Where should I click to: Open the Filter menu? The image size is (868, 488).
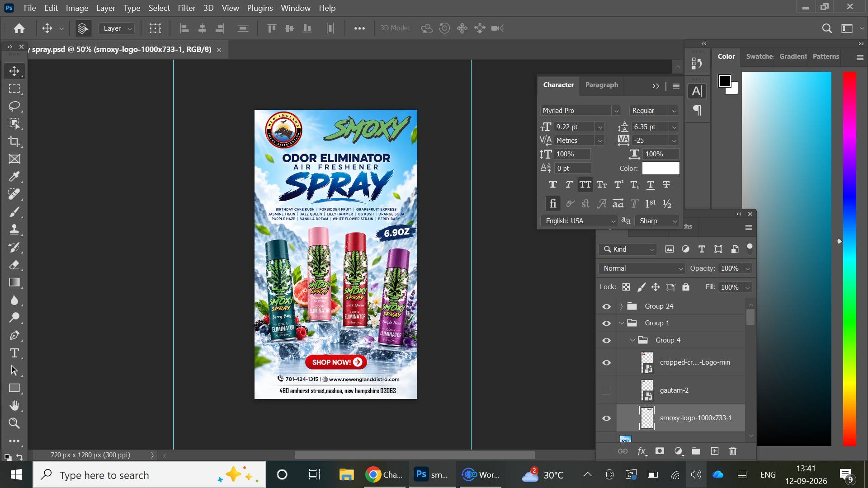pyautogui.click(x=186, y=8)
